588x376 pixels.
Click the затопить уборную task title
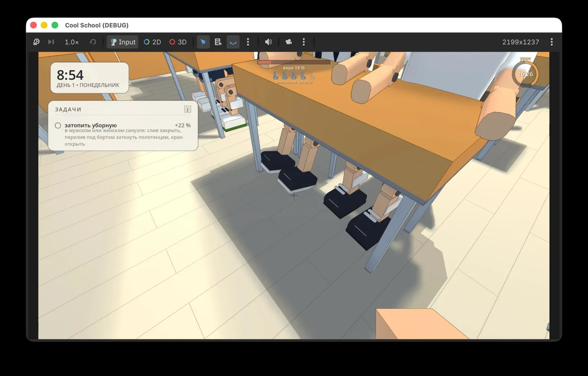90,125
